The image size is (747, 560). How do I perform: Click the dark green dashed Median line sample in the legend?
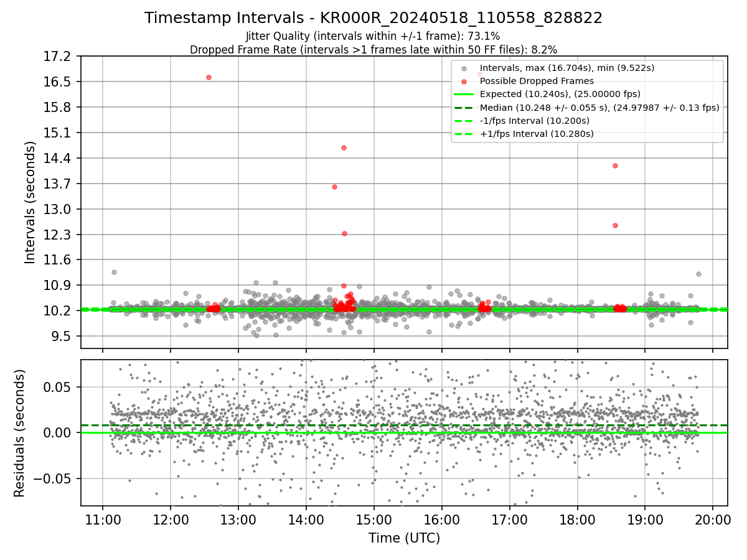click(x=464, y=108)
